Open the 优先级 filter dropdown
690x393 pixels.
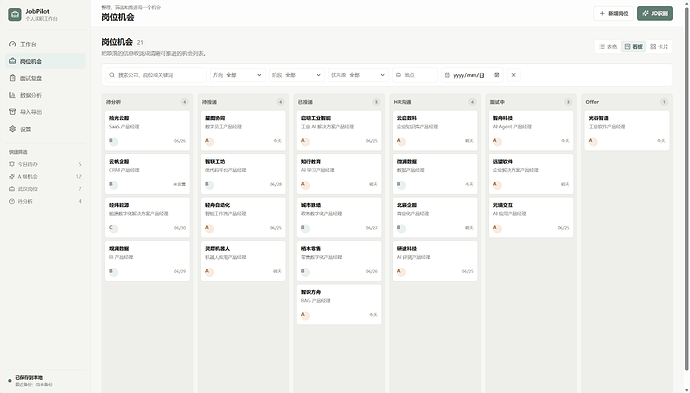[x=358, y=75]
